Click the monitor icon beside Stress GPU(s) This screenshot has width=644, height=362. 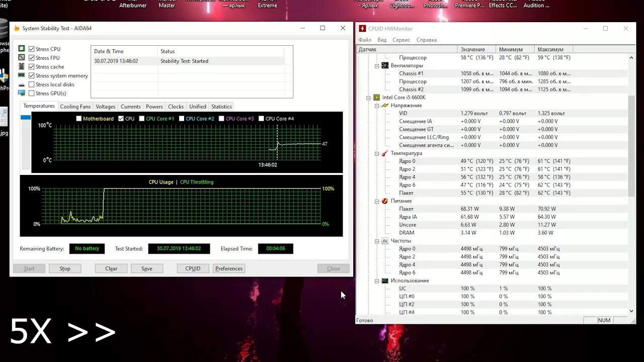22,93
